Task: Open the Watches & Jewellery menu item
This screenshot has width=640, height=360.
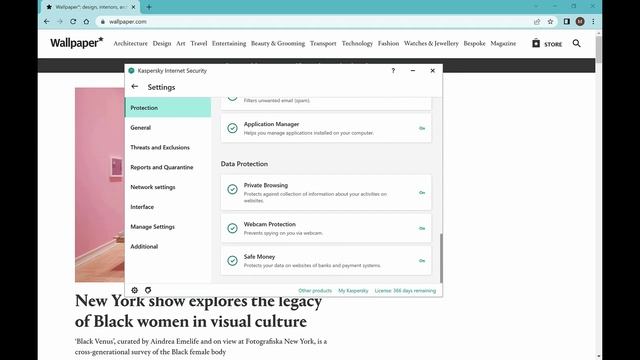Action: pos(431,43)
